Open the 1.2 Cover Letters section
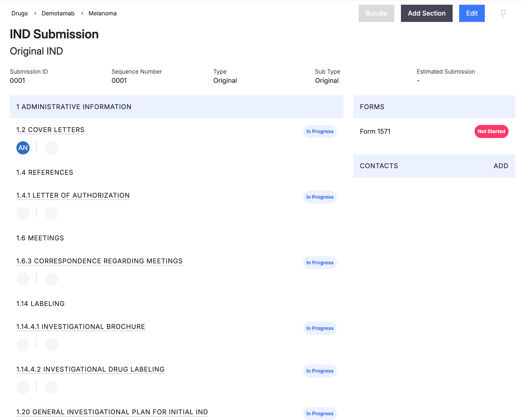Image resolution: width=525 pixels, height=420 pixels. [50, 130]
